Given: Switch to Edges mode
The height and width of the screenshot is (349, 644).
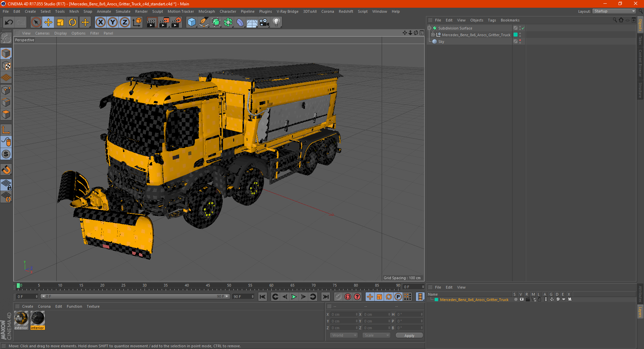Looking at the screenshot, I should tap(6, 102).
